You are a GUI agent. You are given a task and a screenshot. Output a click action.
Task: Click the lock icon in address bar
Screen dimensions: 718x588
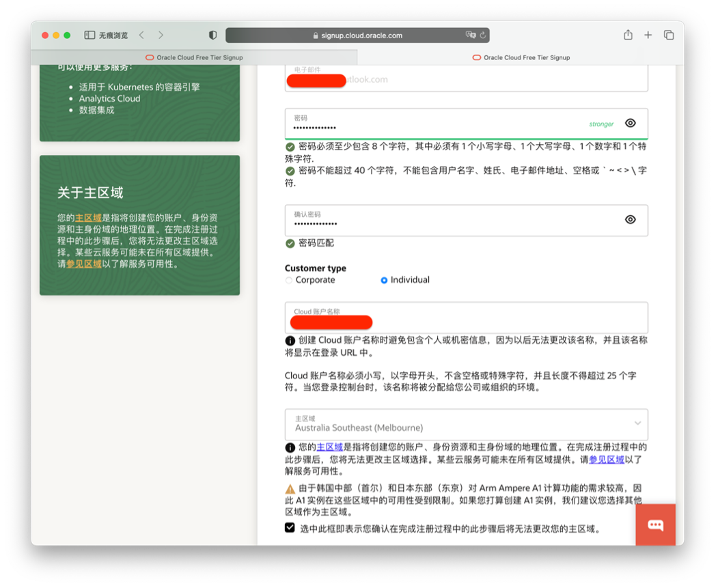click(316, 36)
